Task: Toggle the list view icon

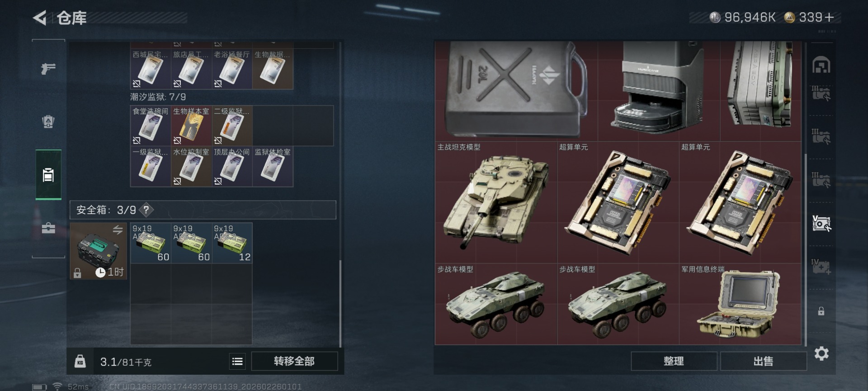Action: [x=237, y=361]
